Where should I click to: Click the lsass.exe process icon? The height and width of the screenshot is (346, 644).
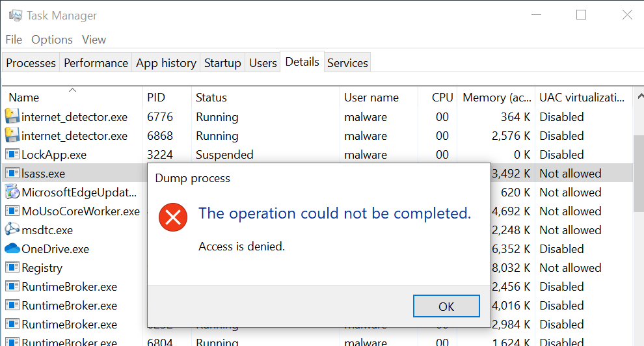point(12,173)
